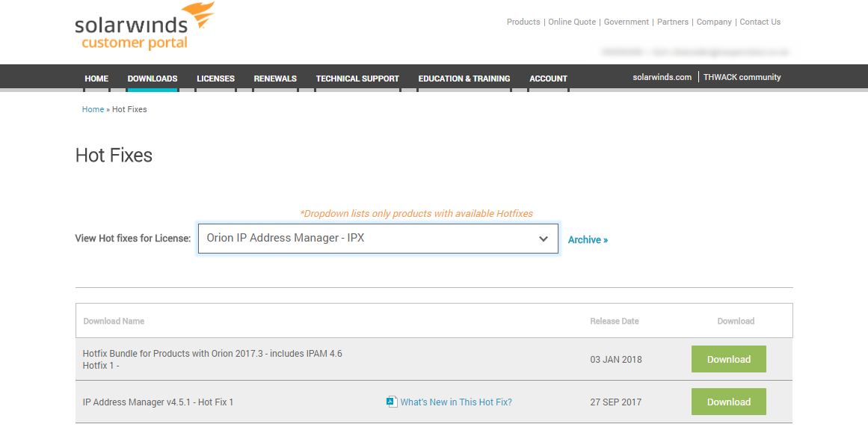Image resolution: width=868 pixels, height=445 pixels.
Task: Select the 27 SEP 2017 release date
Action: click(615, 402)
